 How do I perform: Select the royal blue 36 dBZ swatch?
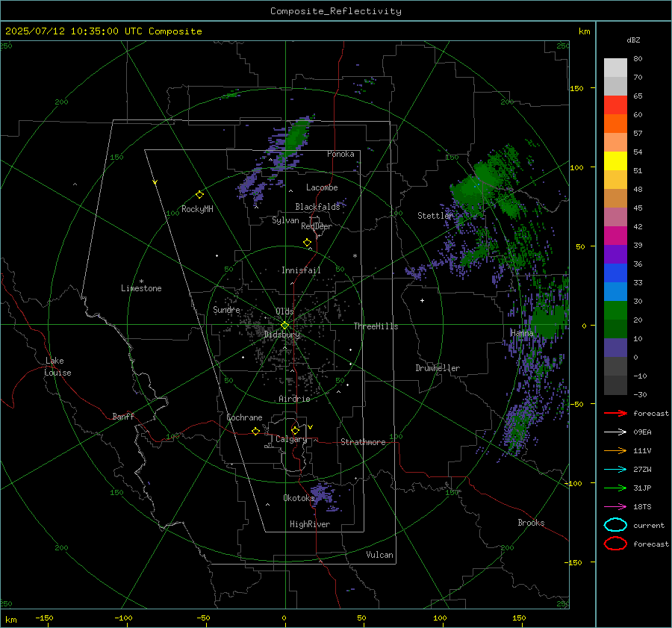tap(615, 273)
